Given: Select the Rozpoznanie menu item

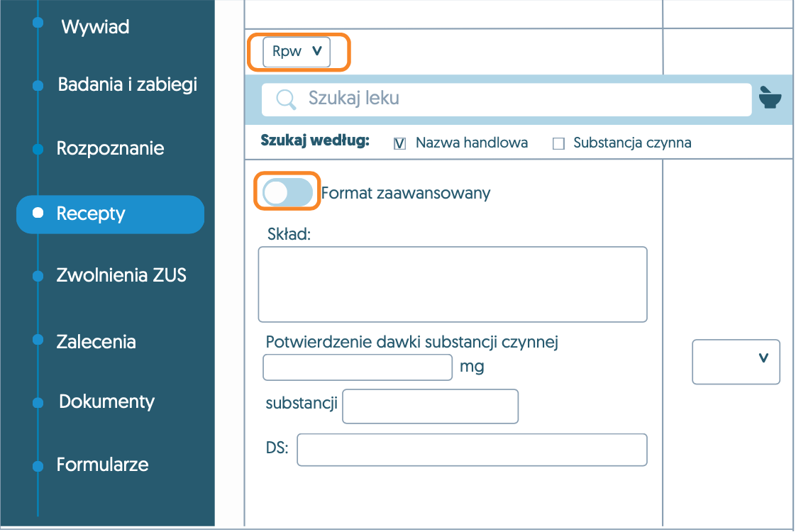Looking at the screenshot, I should click(x=110, y=149).
